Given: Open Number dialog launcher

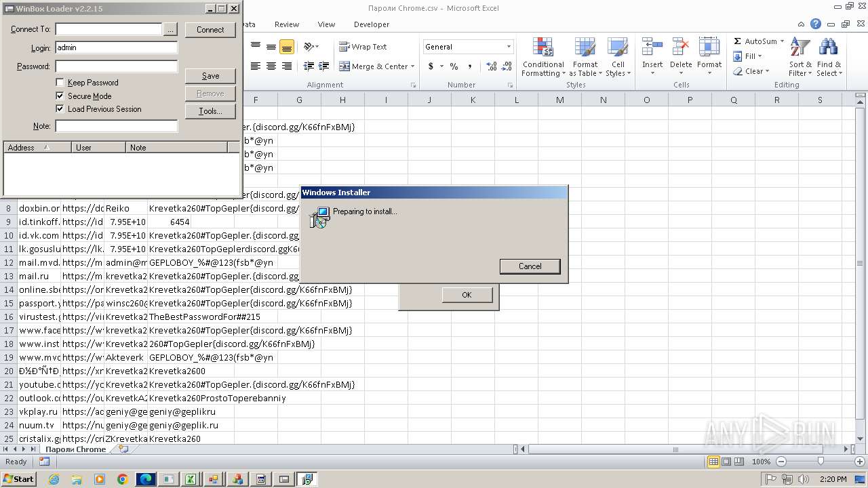Looking at the screenshot, I should click(x=510, y=85).
